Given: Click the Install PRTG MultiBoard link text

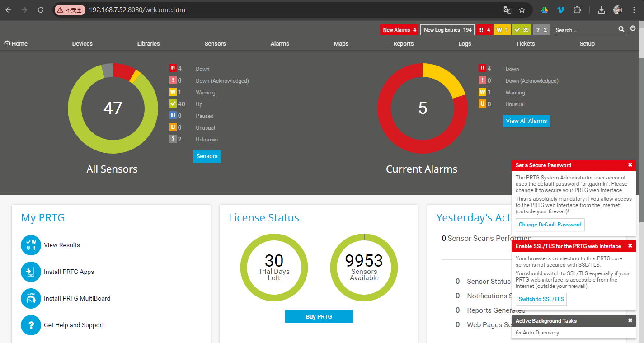Looking at the screenshot, I should [x=77, y=299].
